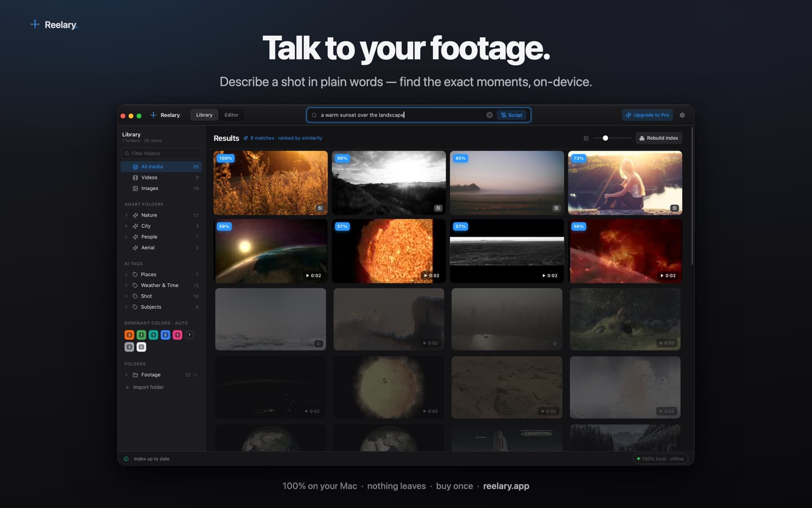Image resolution: width=812 pixels, height=508 pixels.
Task: Click the thumbnail size slider handle
Action: click(x=605, y=138)
